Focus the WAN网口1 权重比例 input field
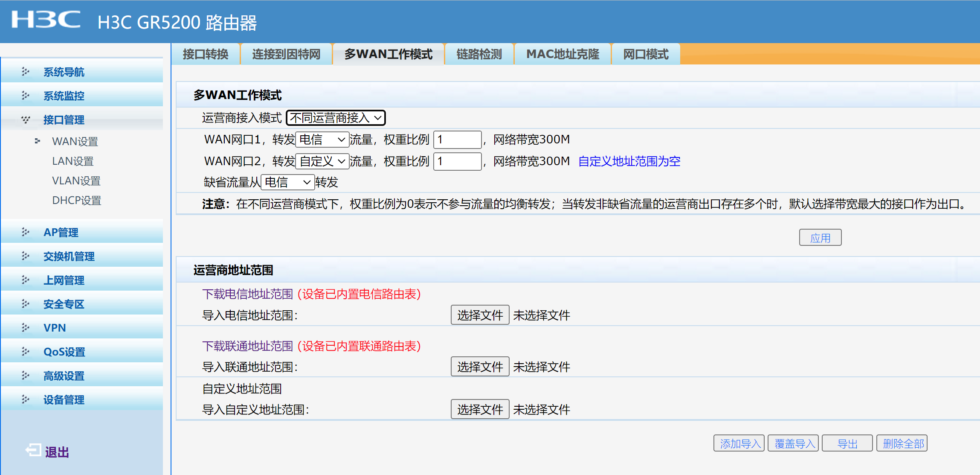Screen dimensions: 980x475 [x=457, y=140]
